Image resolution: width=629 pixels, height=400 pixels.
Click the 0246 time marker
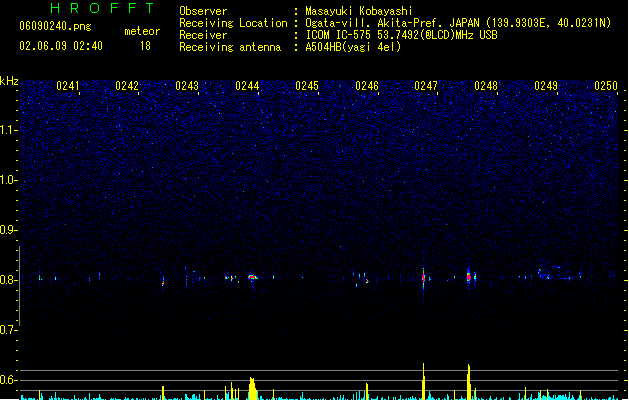coord(367,86)
